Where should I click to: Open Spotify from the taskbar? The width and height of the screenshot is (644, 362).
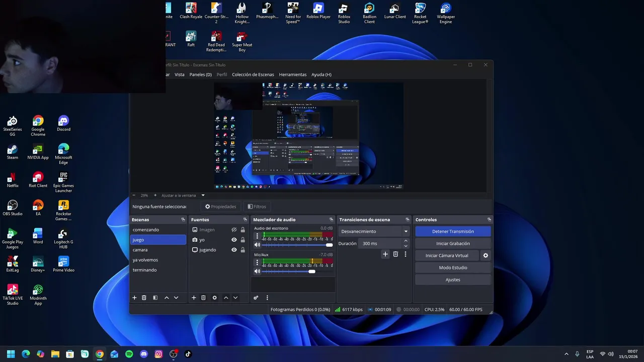pyautogui.click(x=129, y=354)
